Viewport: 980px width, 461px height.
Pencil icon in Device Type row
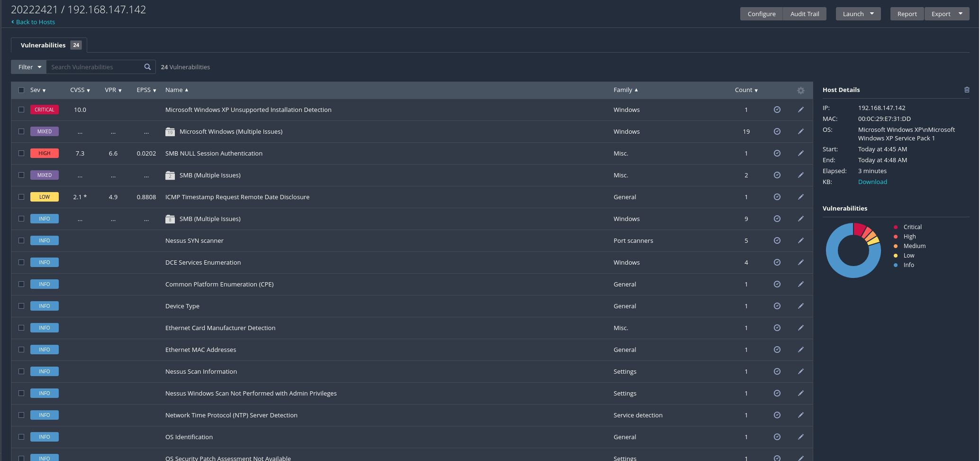point(801,306)
